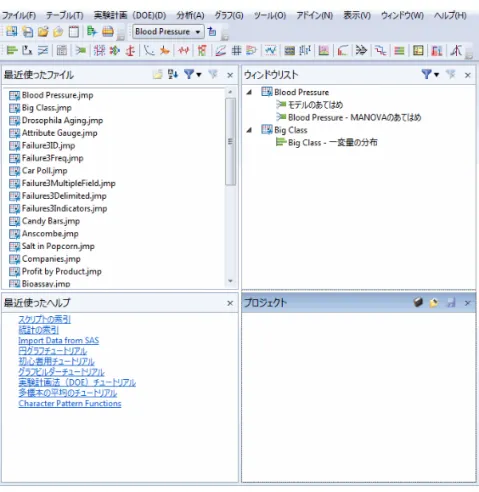Click the hash grid toolbar icon

[236, 51]
